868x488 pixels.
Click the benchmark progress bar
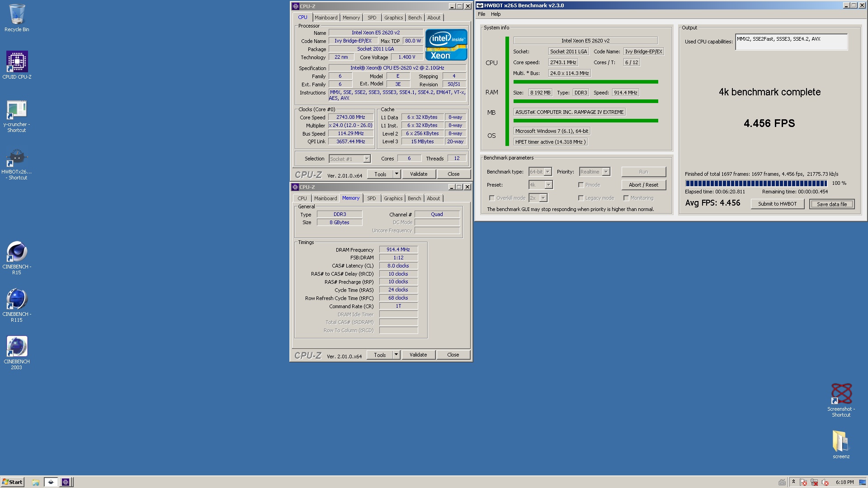click(x=756, y=183)
